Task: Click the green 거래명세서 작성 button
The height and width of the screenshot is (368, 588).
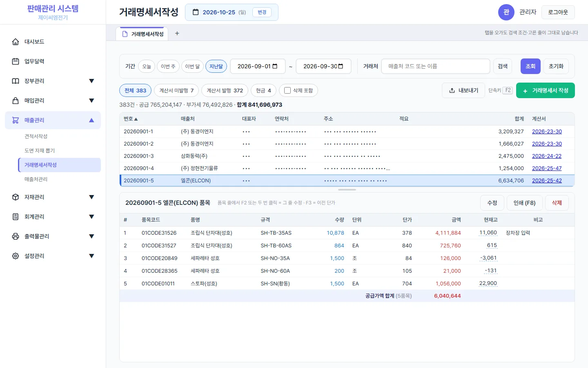Action: pyautogui.click(x=546, y=90)
